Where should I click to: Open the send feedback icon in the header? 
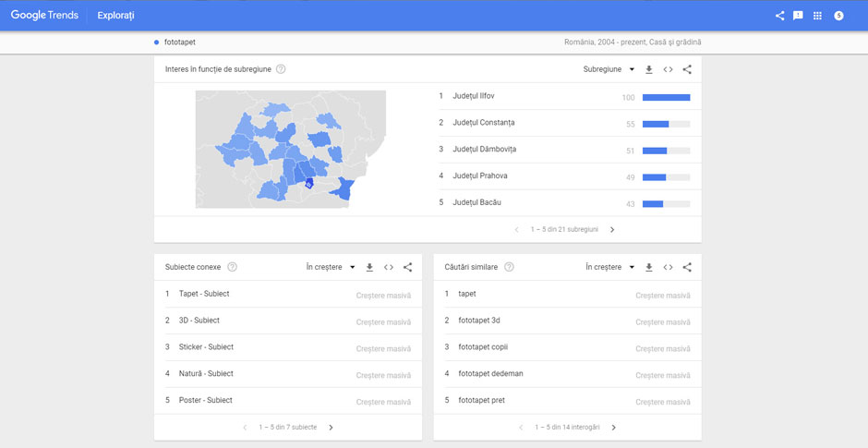pyautogui.click(x=798, y=16)
